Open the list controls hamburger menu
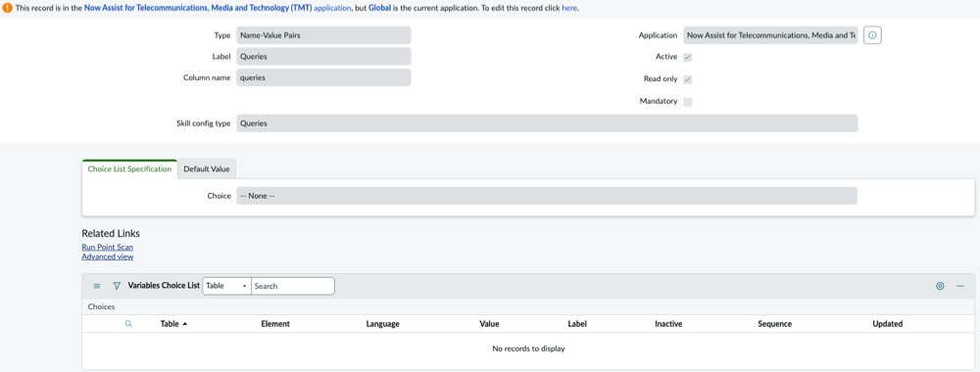Image resolution: width=980 pixels, height=372 pixels. point(97,286)
